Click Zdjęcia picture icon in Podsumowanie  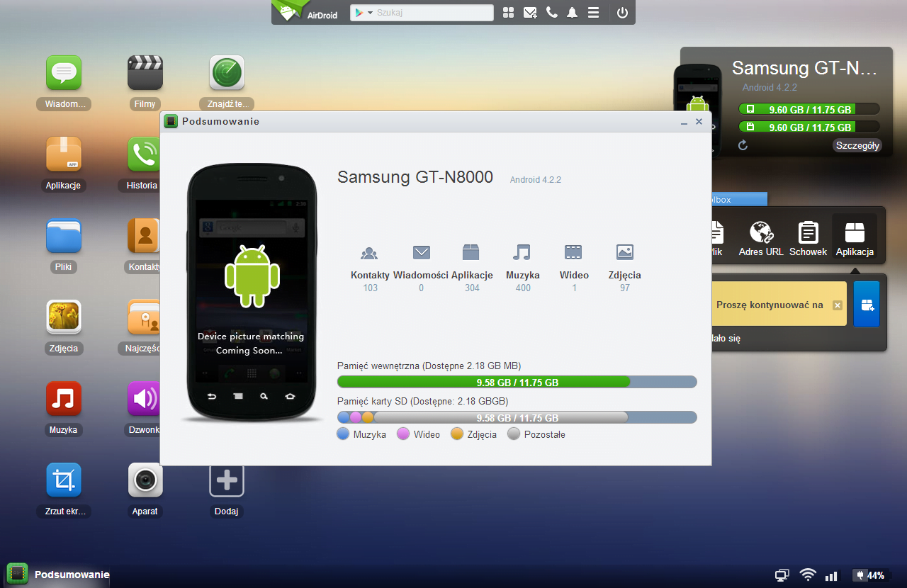tap(625, 252)
